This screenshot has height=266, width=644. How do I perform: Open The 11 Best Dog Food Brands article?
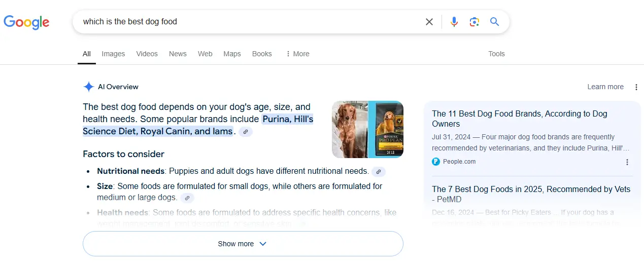click(x=520, y=119)
